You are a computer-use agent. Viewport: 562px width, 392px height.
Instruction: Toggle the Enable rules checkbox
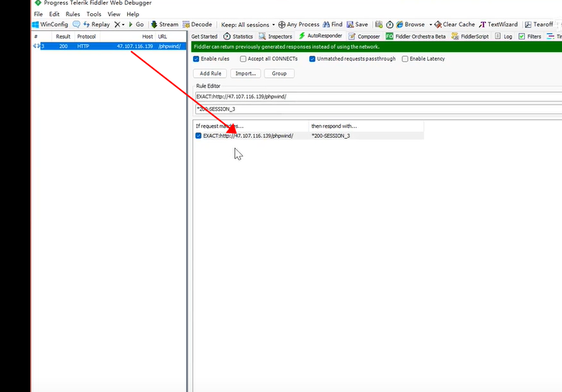point(196,59)
